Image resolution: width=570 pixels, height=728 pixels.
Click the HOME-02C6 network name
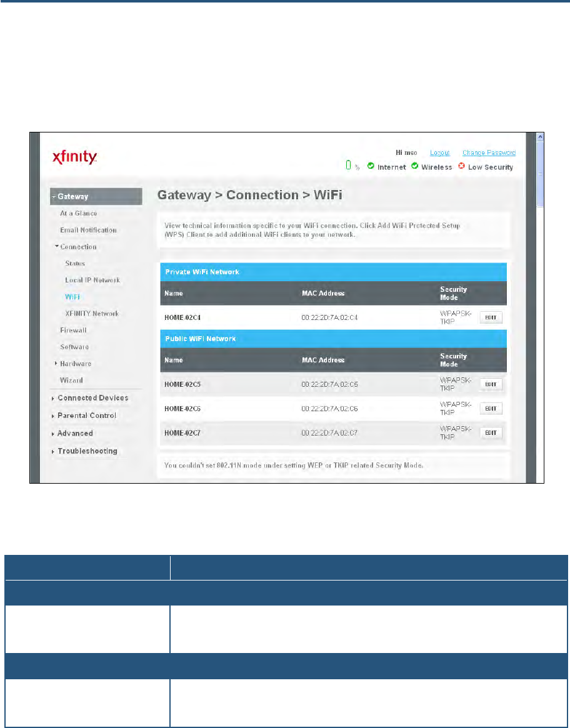click(182, 409)
